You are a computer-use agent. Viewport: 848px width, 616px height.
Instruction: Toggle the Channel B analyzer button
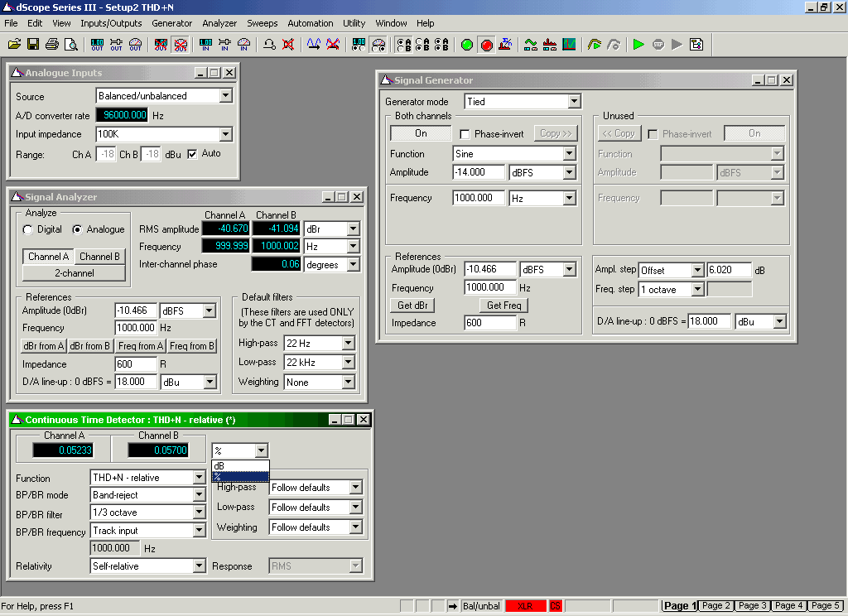99,257
